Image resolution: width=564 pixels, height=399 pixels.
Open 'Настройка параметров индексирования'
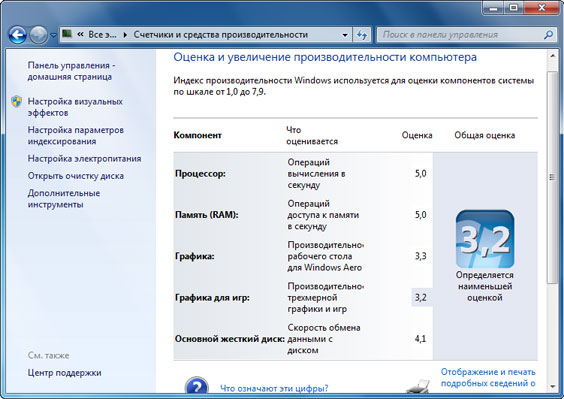point(76,135)
